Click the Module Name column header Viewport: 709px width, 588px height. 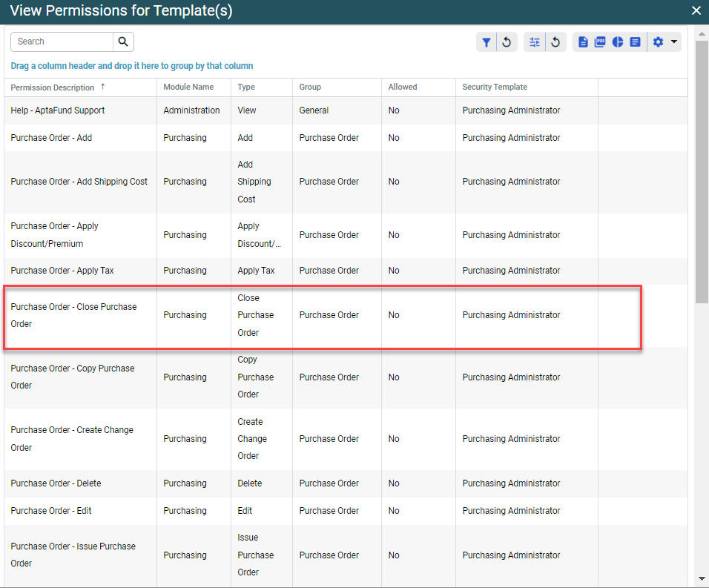(188, 87)
